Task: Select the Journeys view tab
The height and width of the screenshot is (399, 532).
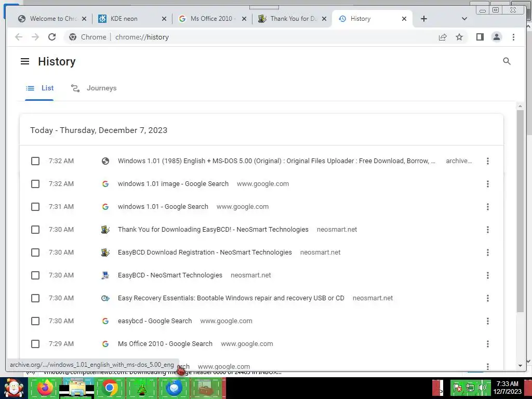Action: point(94,88)
